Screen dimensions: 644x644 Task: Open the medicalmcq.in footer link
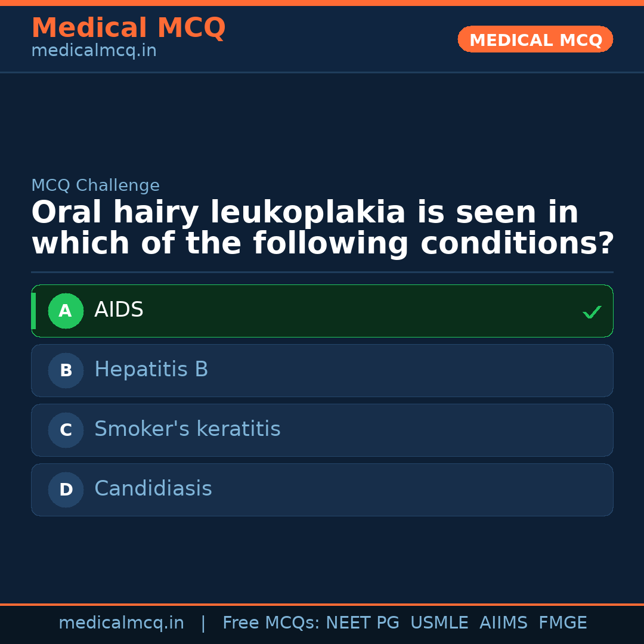pos(121,623)
